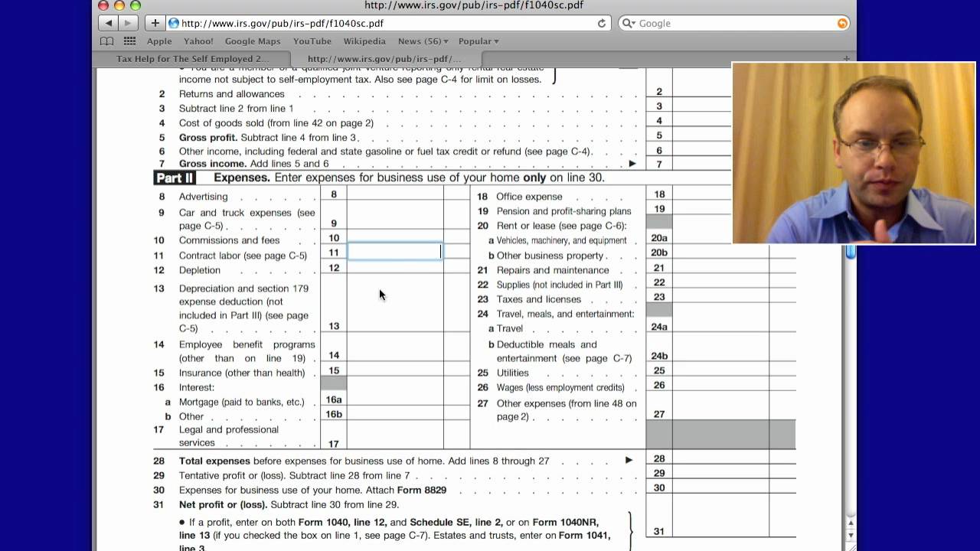Click the new tab plus button
The height and width of the screenshot is (551, 980).
point(847,58)
